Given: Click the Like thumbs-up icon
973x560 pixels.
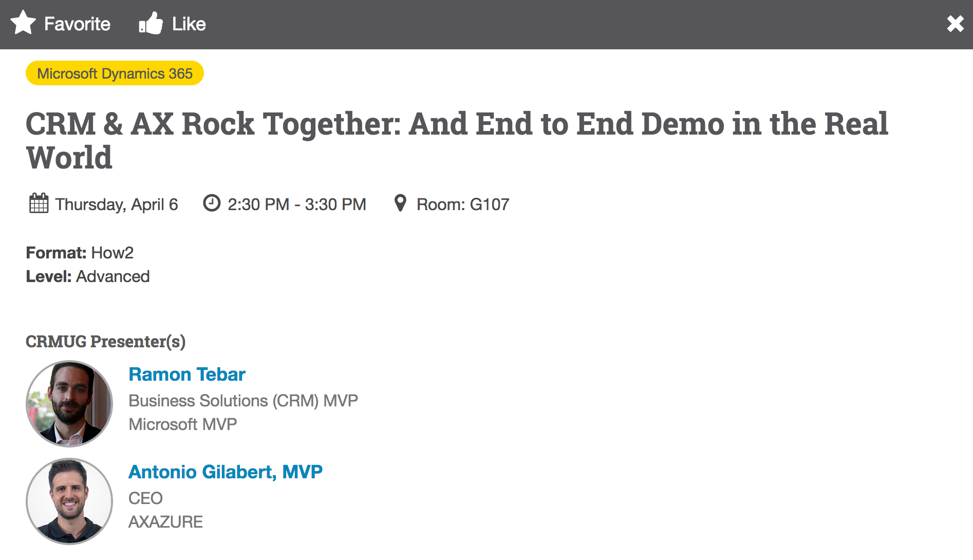Looking at the screenshot, I should 151,23.
